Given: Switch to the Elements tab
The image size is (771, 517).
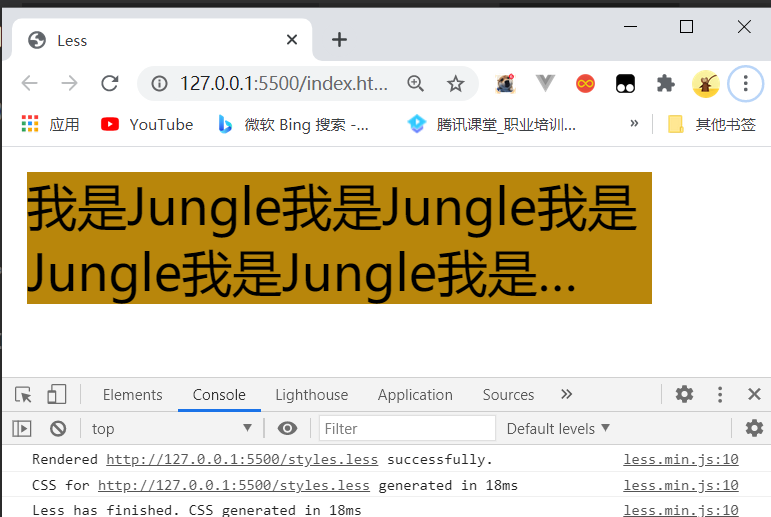Looking at the screenshot, I should (x=132, y=395).
